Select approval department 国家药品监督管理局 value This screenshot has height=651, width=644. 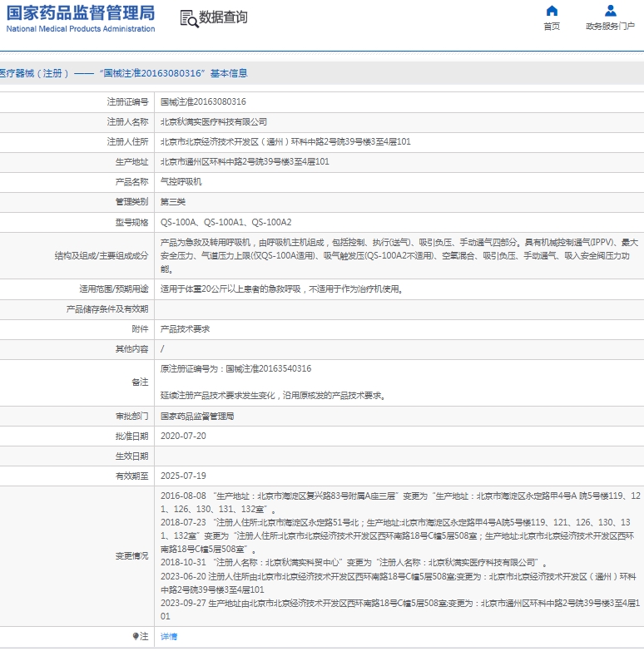coord(197,416)
